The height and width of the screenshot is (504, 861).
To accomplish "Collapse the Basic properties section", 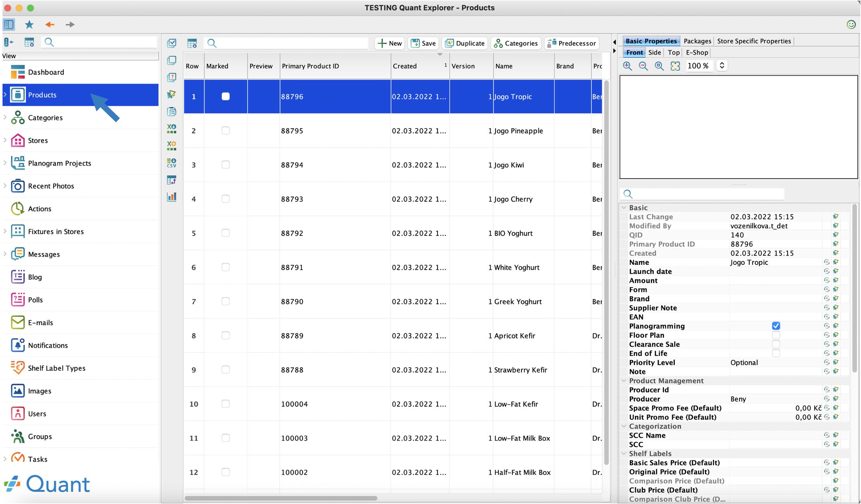I will click(x=624, y=208).
